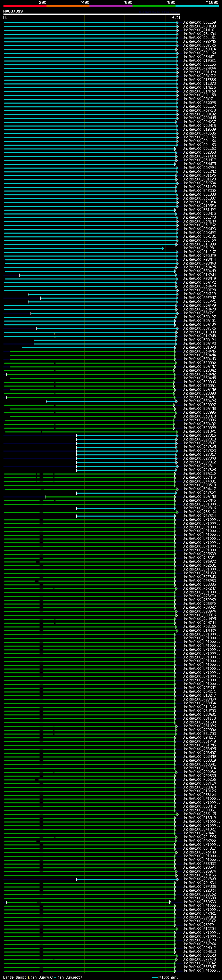Select the UniRef100_P68104 label
This screenshot has width=222, height=980.
point(199,794)
